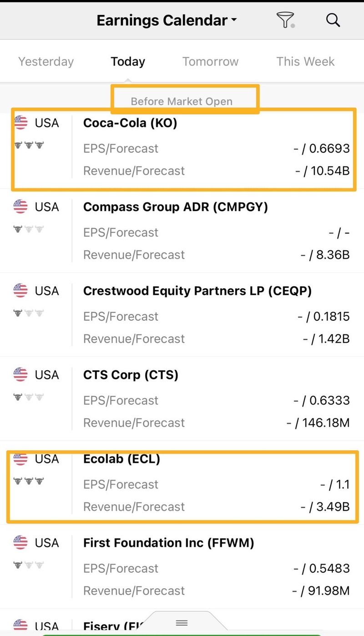Click the bull importance icons for Ecolab
The image size is (364, 636).
[29, 480]
